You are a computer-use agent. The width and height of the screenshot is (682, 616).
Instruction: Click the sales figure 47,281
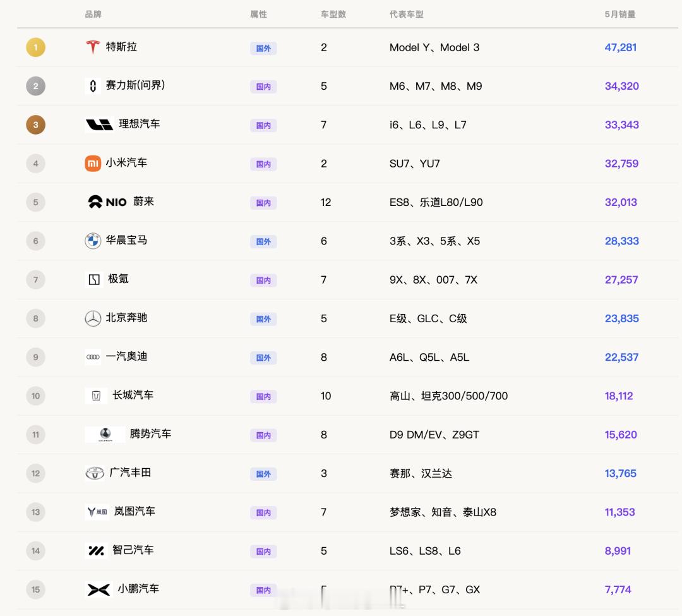point(620,47)
